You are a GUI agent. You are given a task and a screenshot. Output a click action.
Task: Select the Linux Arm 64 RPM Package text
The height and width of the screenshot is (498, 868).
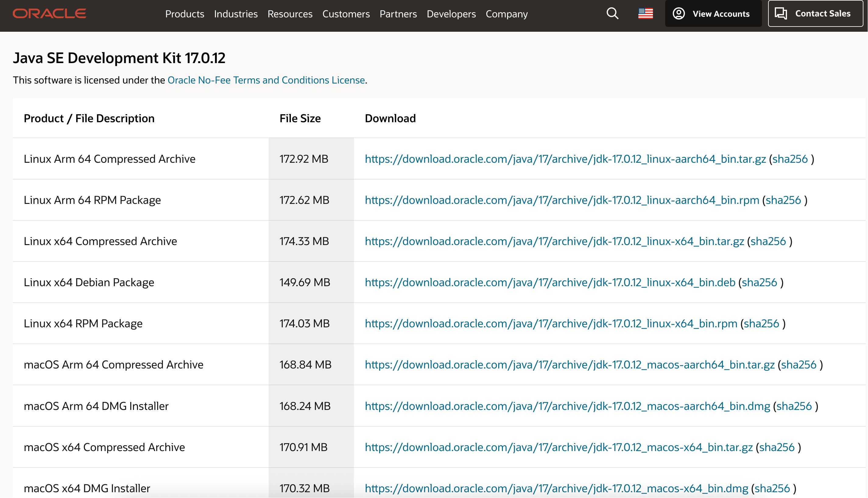pyautogui.click(x=92, y=200)
